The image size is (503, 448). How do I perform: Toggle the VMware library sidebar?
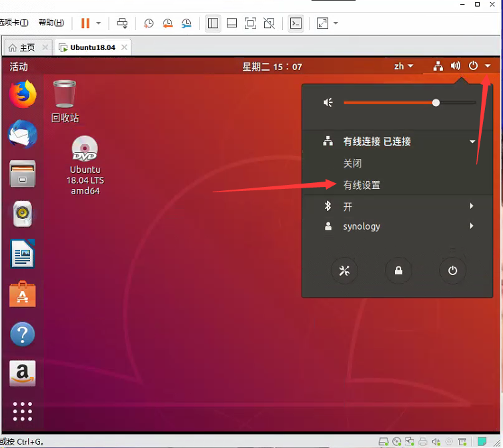[213, 23]
